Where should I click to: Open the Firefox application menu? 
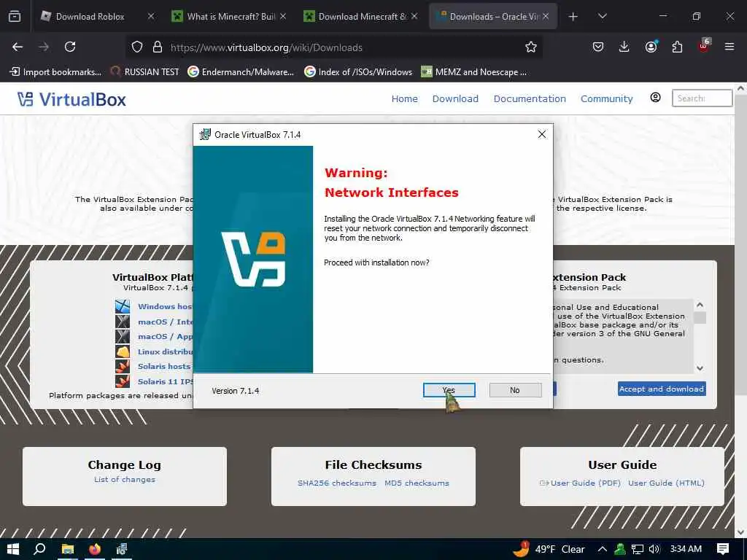(x=729, y=47)
